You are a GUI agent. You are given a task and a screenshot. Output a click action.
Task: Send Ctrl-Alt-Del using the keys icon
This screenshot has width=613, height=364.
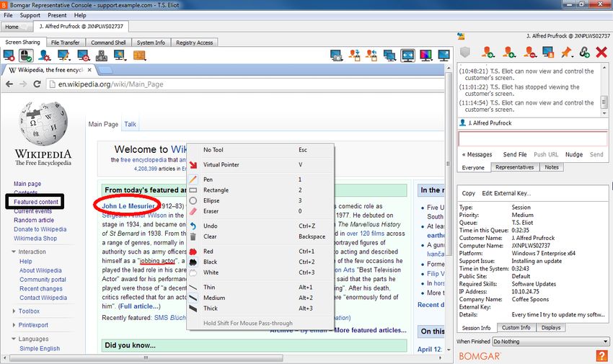coord(102,56)
